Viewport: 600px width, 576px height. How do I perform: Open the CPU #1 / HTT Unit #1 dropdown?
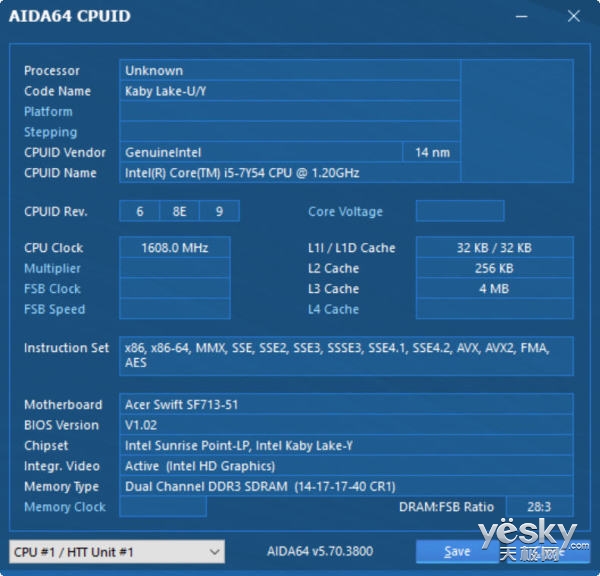pos(116,551)
